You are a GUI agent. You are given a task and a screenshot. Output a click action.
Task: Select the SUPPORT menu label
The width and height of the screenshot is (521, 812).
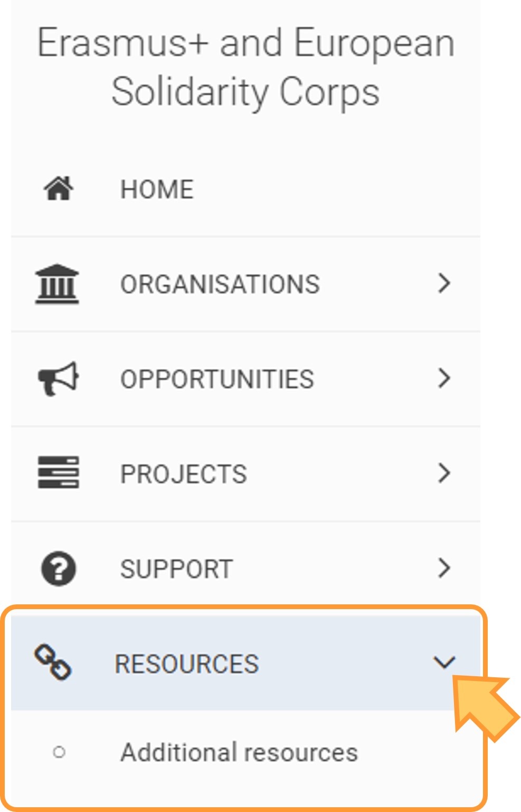pos(176,569)
